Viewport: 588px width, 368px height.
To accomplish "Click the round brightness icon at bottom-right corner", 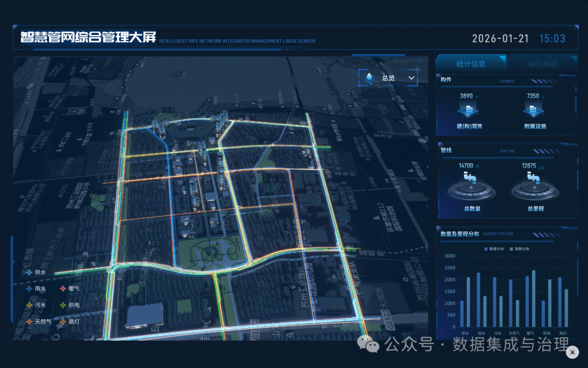I will pos(572,353).
